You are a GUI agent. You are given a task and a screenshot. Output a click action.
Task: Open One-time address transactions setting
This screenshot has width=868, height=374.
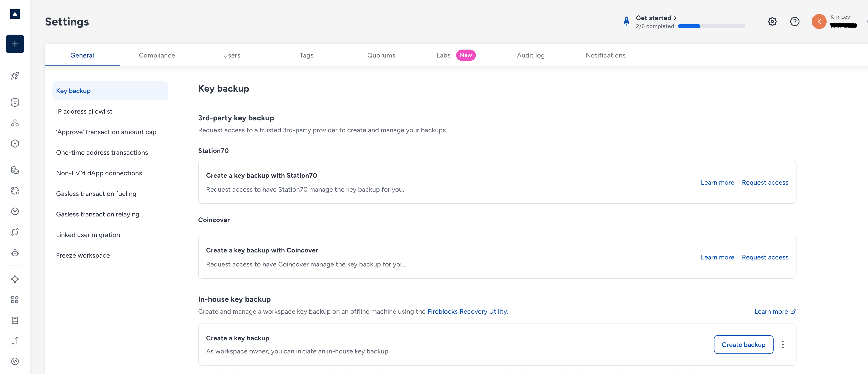(x=110, y=152)
